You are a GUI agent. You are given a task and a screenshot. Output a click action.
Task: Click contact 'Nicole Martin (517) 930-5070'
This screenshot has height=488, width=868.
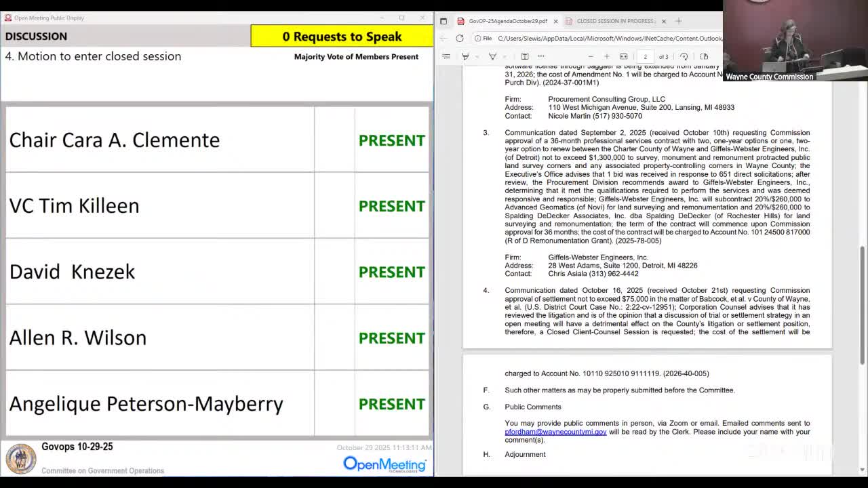[x=595, y=116]
